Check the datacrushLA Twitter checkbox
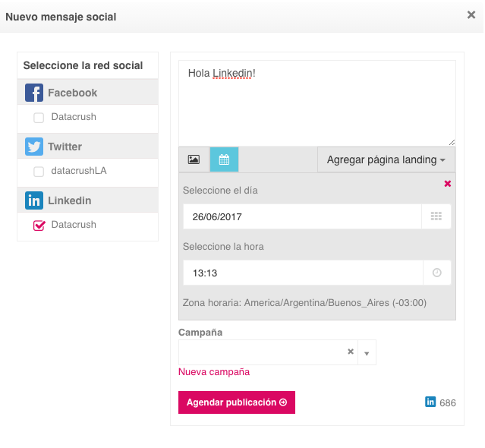 pyautogui.click(x=39, y=172)
